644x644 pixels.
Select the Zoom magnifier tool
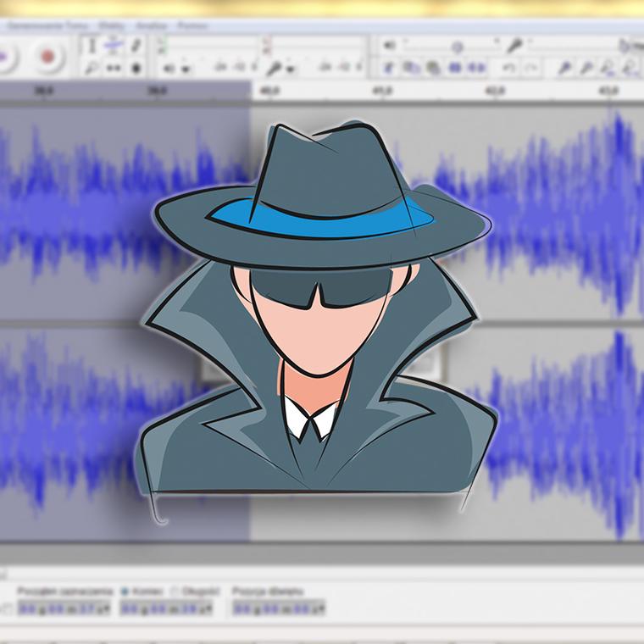tap(92, 69)
